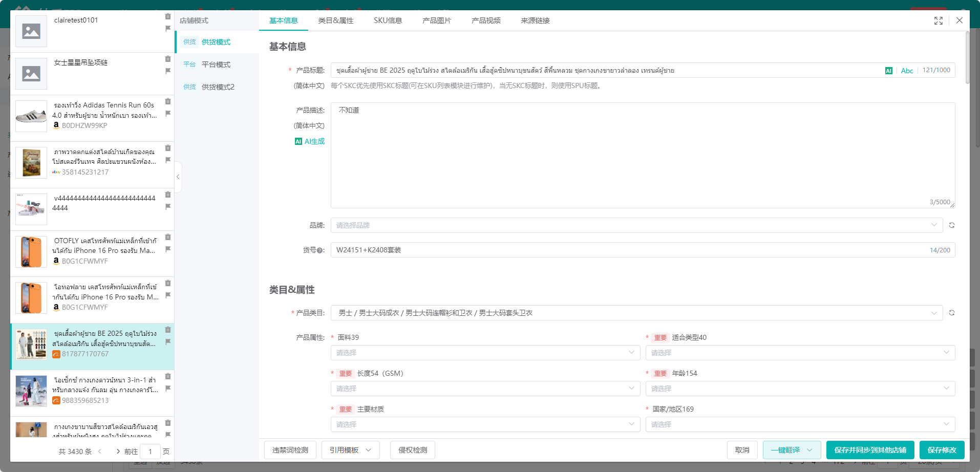Click the 货号 input field
This screenshot has height=472, width=980.
point(630,250)
